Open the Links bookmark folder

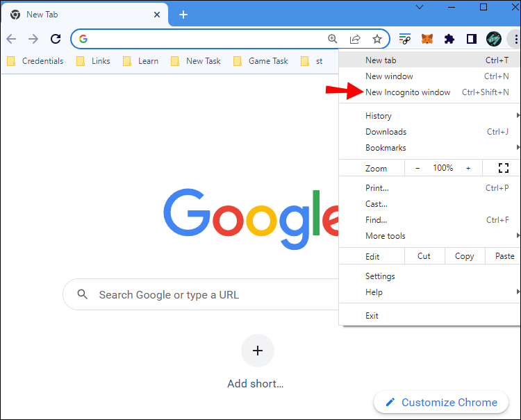93,61
